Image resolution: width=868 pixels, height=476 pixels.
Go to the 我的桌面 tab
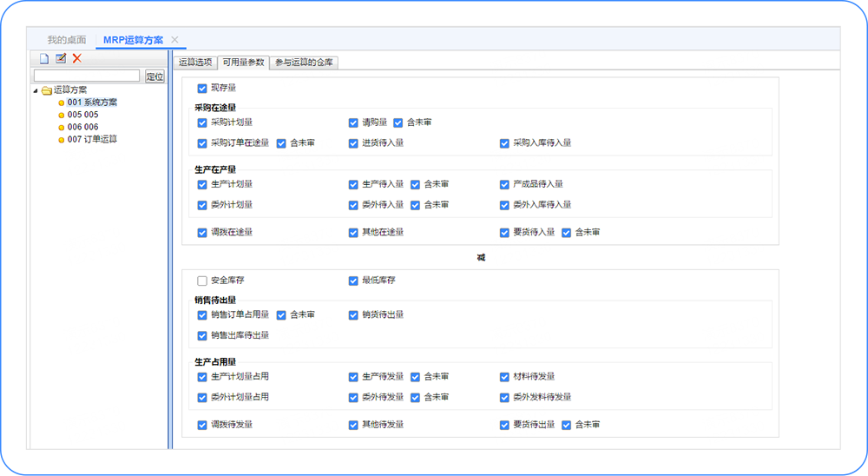(67, 40)
